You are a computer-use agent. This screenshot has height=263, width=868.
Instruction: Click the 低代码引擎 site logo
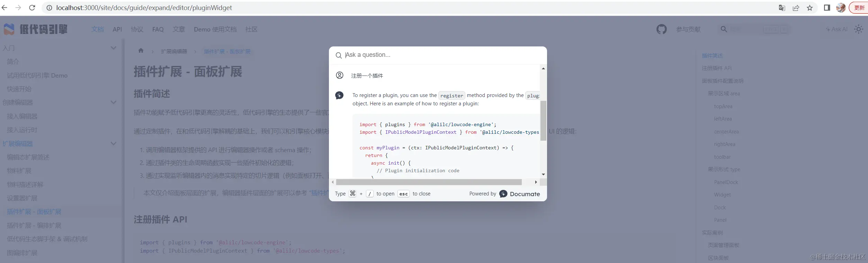(35, 29)
